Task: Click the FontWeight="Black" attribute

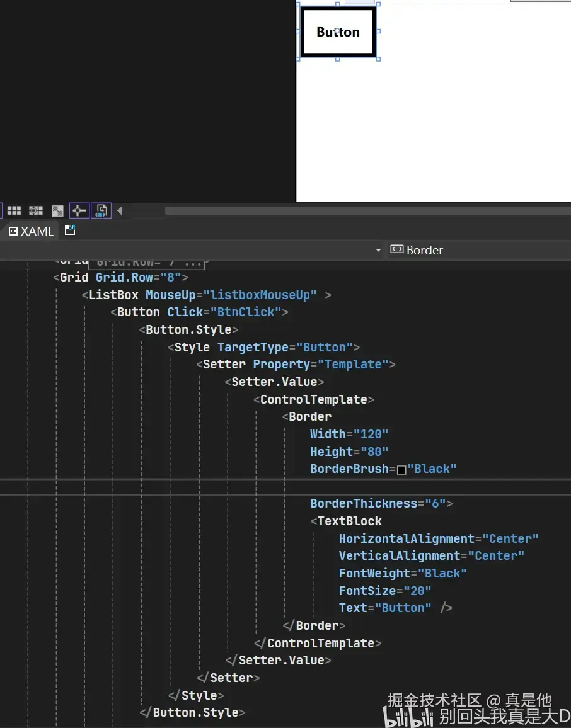Action: coord(403,574)
